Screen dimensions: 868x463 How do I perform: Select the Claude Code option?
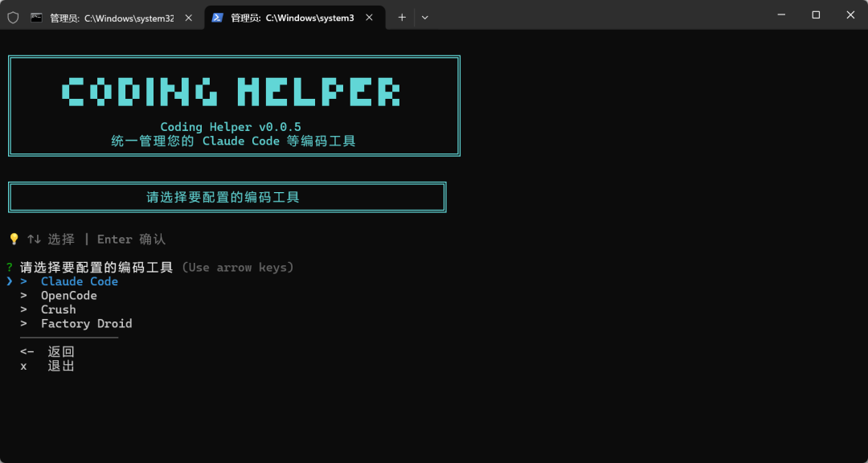point(79,281)
